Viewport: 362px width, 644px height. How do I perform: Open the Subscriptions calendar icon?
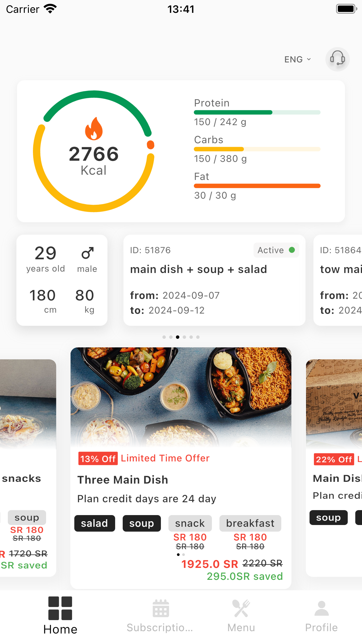pos(161,608)
